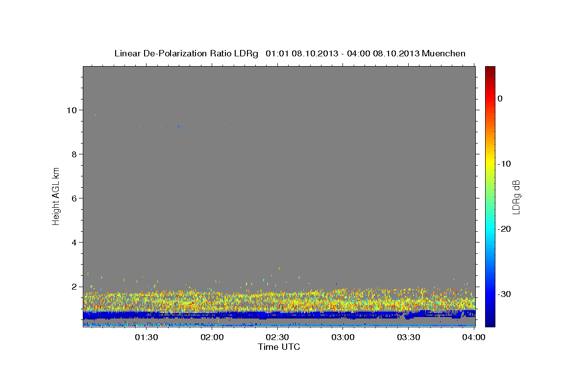Click the '01:01 08.10.2013' start time in title

(x=302, y=53)
